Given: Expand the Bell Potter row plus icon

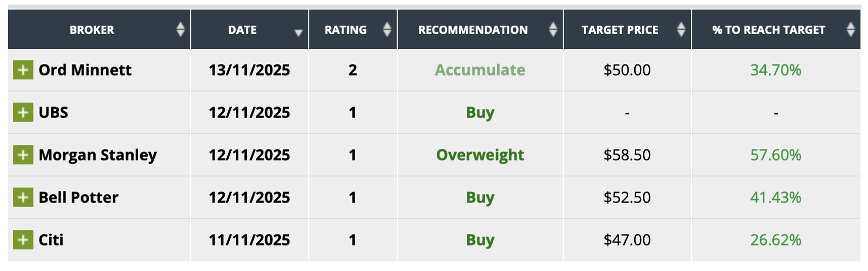Looking at the screenshot, I should click(x=23, y=197).
